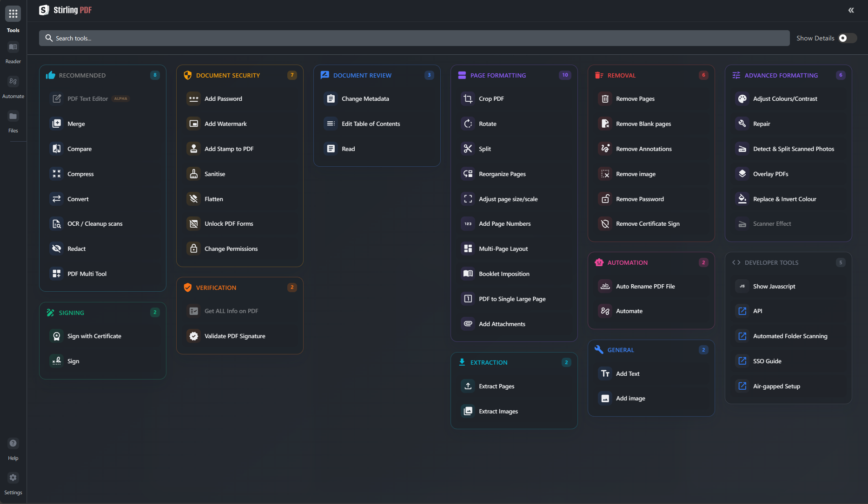
Task: Open the Redact tool icon
Action: coord(57,249)
